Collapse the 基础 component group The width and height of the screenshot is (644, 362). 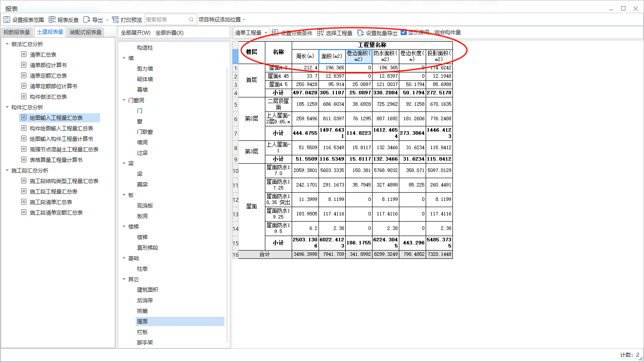(124, 258)
